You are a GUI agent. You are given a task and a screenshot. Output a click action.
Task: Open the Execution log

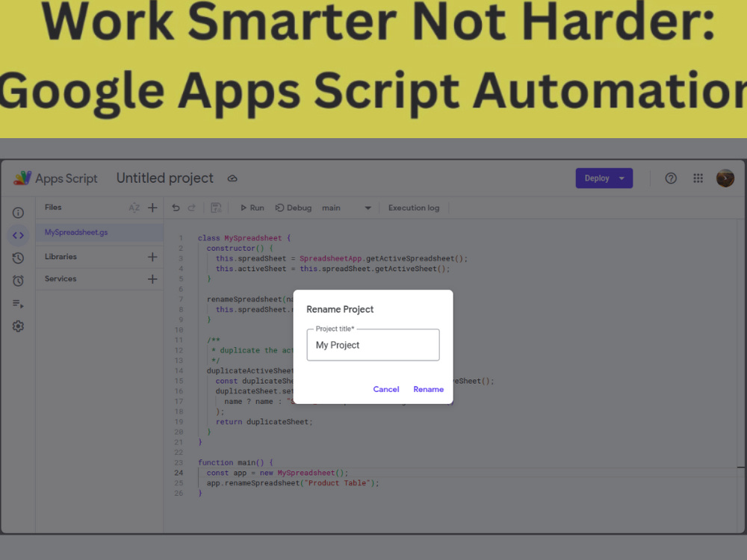[x=414, y=208]
